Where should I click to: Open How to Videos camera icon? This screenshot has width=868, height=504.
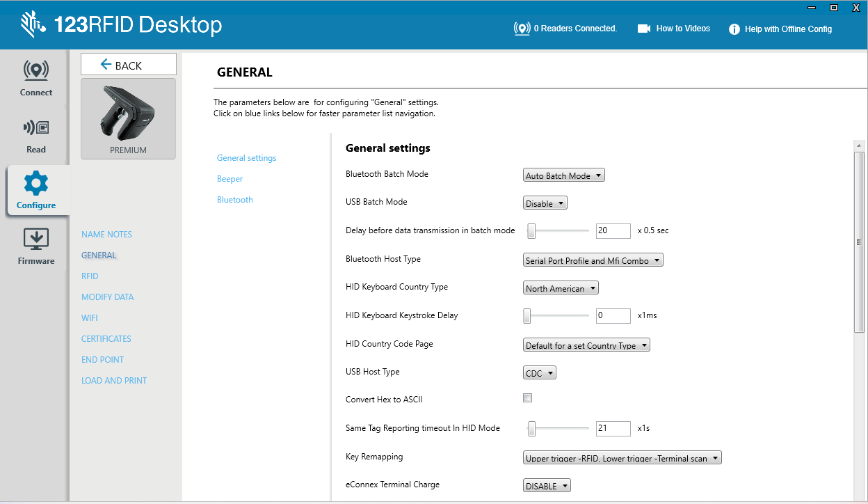click(x=643, y=29)
